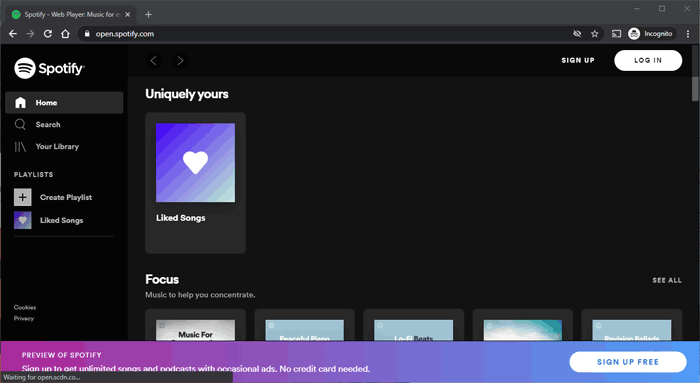Click the crossed-out eye tracking icon
Viewport: 700px width, 383px height.
577,34
